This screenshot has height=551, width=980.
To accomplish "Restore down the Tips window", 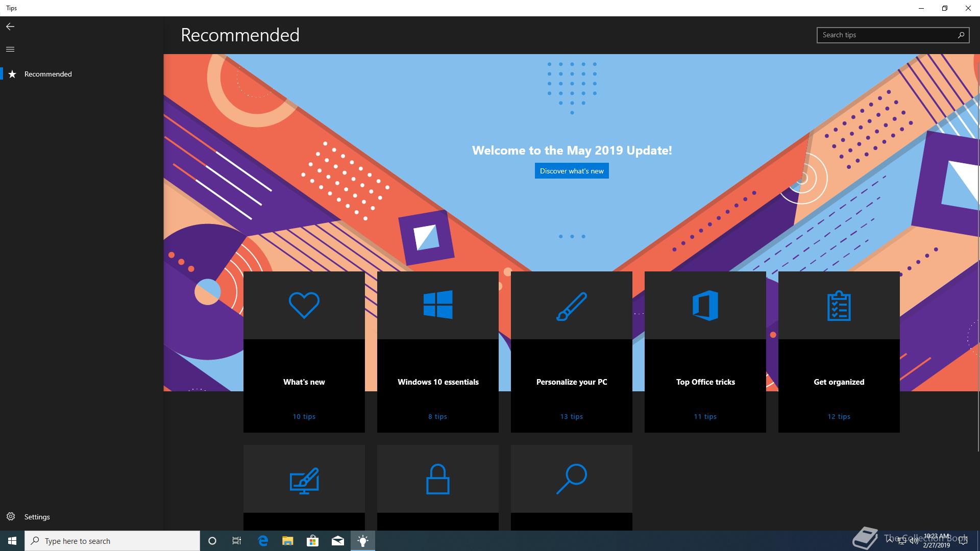I will click(945, 8).
